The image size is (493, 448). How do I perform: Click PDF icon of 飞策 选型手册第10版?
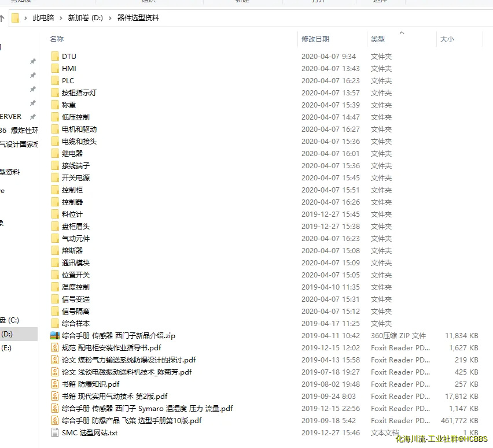click(x=55, y=421)
